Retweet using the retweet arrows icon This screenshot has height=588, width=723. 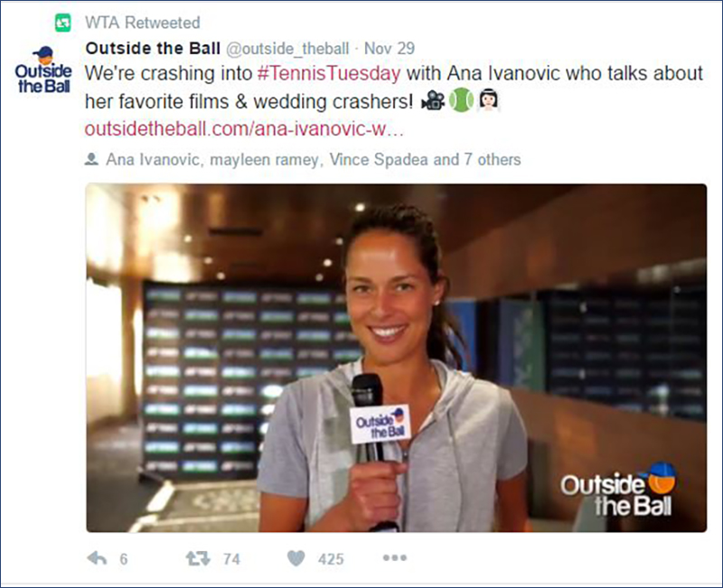198,558
